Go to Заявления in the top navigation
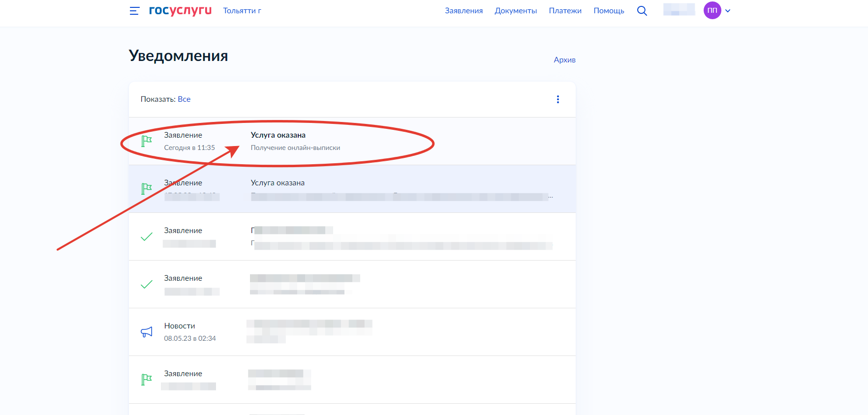Viewport: 868px width, 415px height. point(464,11)
